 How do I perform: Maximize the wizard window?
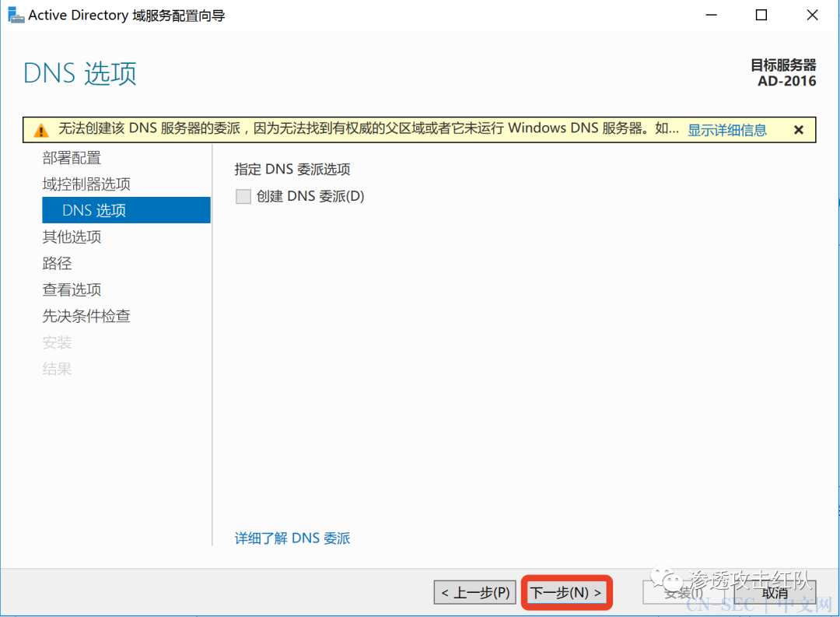(x=761, y=15)
